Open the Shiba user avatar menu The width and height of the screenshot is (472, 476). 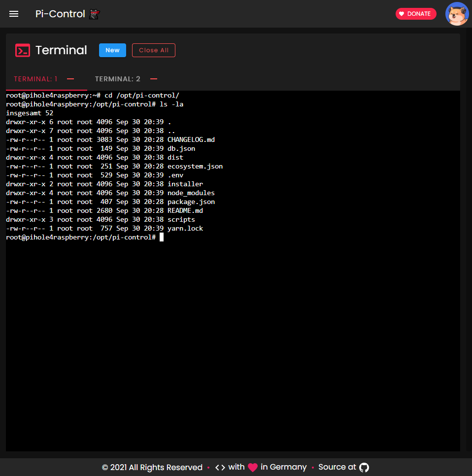[x=457, y=14]
